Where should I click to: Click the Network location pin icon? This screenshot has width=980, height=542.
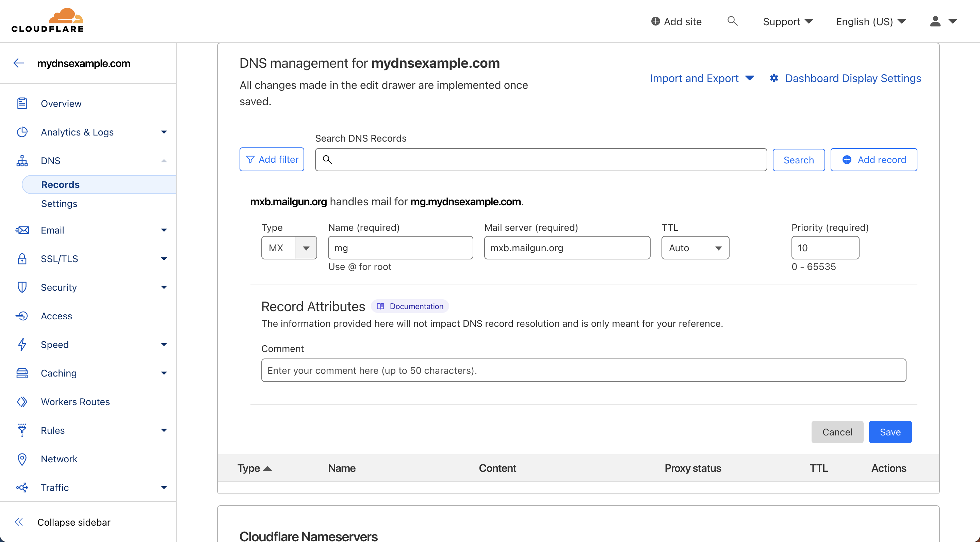(22, 459)
